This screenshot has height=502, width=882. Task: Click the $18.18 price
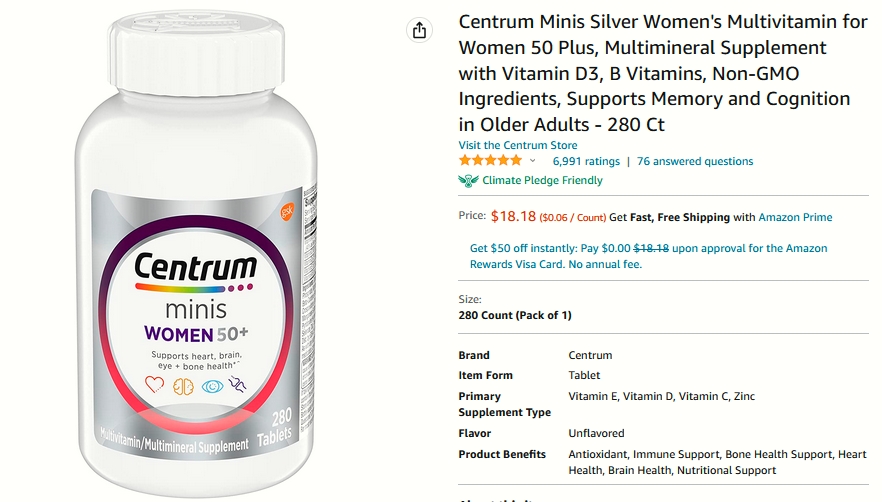[x=513, y=217]
